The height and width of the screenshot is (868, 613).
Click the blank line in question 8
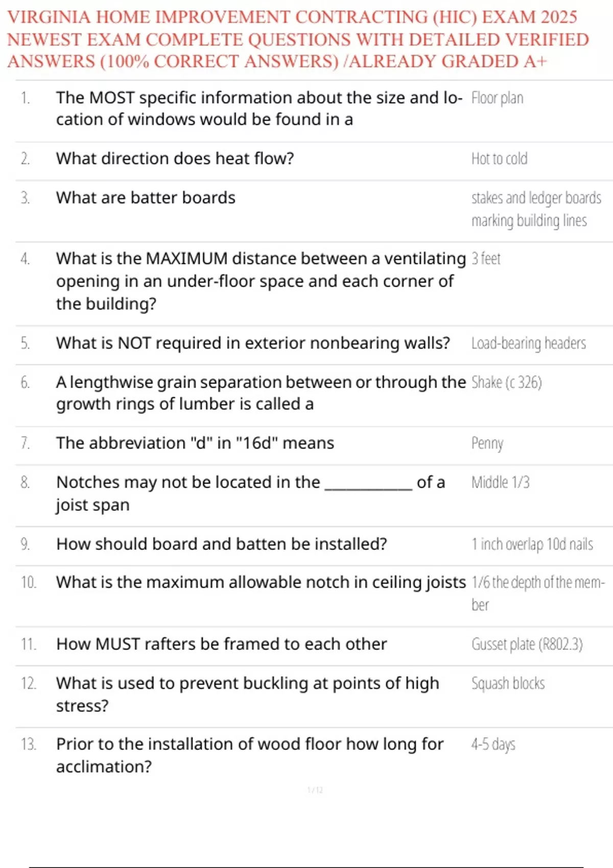(368, 484)
